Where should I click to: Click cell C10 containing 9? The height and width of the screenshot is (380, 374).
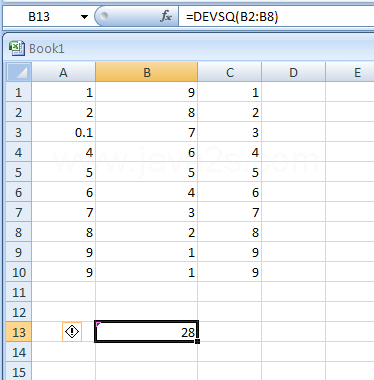(230, 272)
